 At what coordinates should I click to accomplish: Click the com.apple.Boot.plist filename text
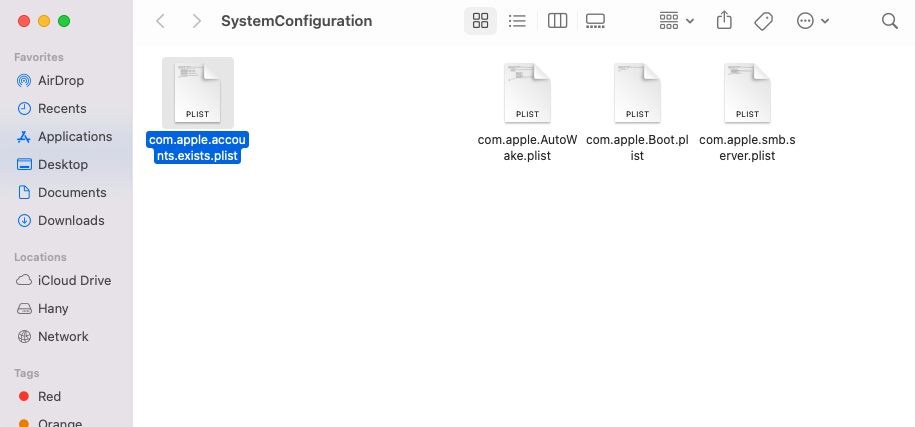click(637, 148)
